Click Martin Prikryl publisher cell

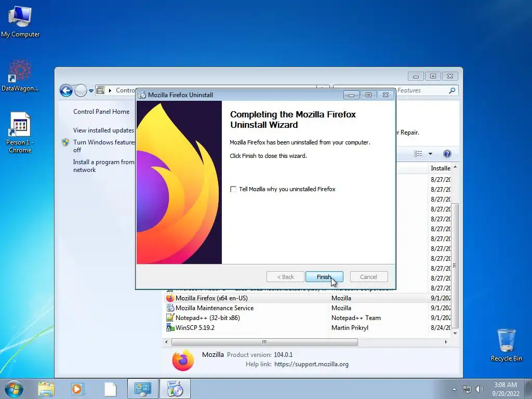(x=350, y=327)
